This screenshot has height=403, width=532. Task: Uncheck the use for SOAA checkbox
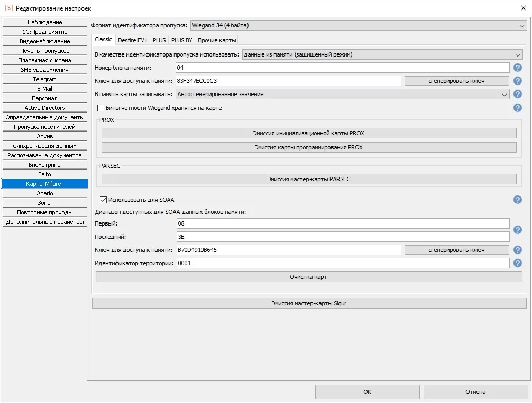[x=103, y=200]
